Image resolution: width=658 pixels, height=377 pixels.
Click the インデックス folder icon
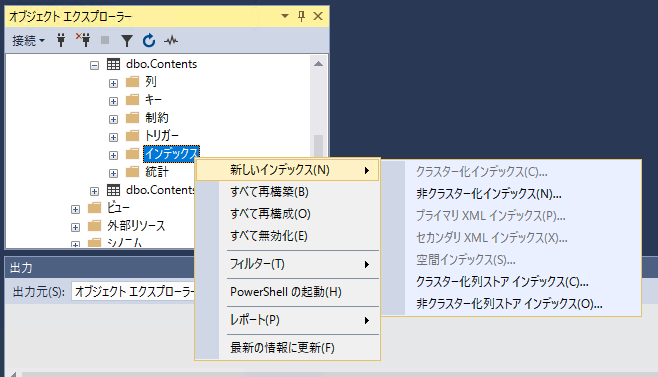pos(133,153)
